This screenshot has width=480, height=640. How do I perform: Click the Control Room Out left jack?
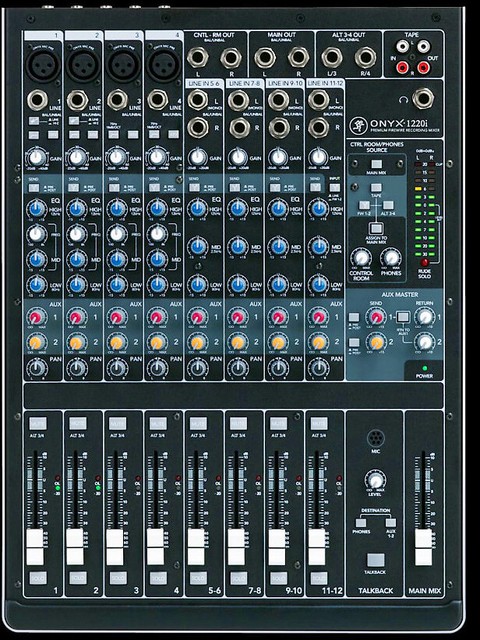(x=198, y=58)
